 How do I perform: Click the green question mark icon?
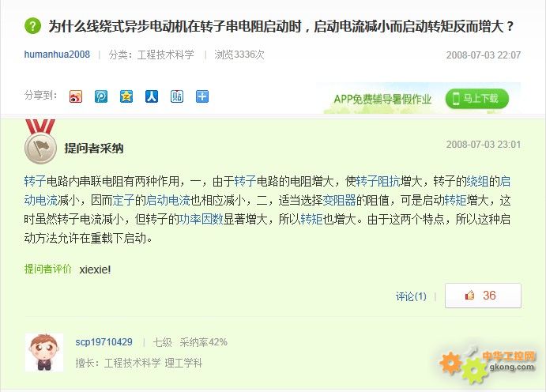coord(32,26)
